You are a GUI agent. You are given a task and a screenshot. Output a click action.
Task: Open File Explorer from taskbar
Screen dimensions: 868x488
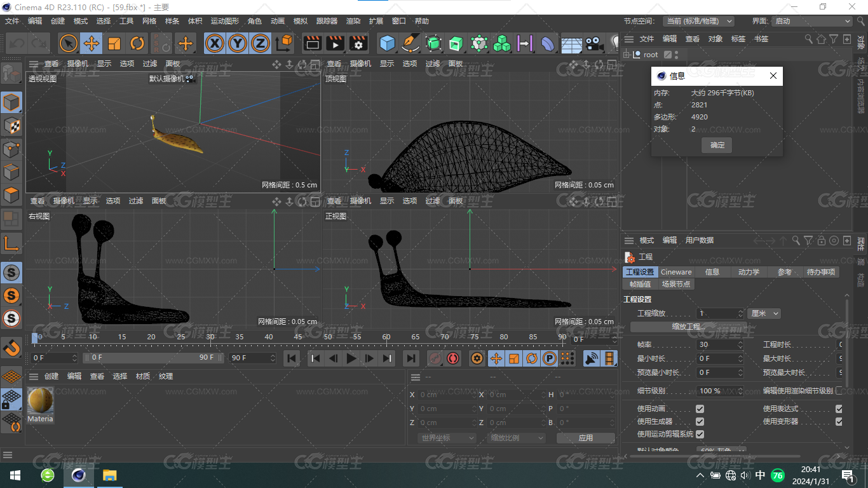[x=110, y=475]
